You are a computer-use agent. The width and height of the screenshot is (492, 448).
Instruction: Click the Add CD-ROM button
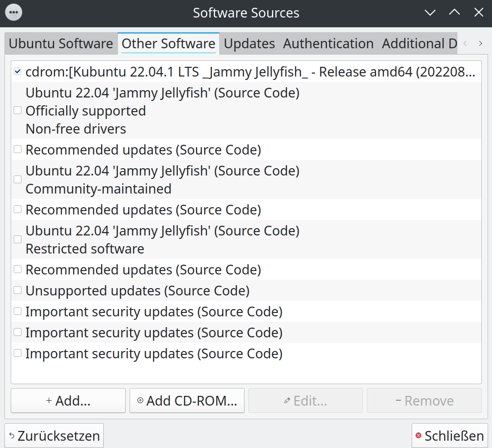(x=187, y=401)
